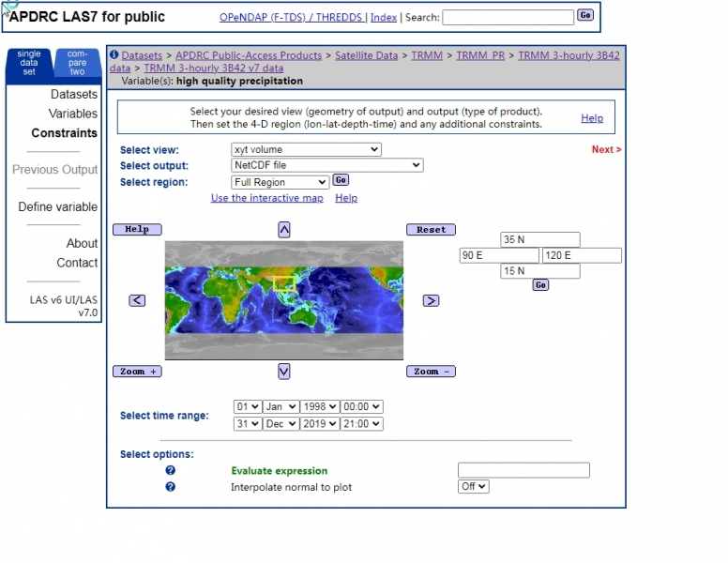Screen dimensions: 728x563
Task: Open help icon beside Interpolate normal to plot
Action: (x=171, y=488)
